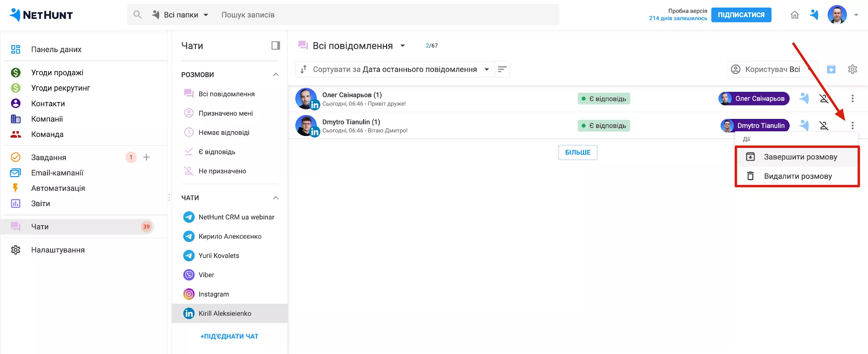Open 214 днів залишилось trial link
Screen dimensions: 868x354
coord(678,18)
